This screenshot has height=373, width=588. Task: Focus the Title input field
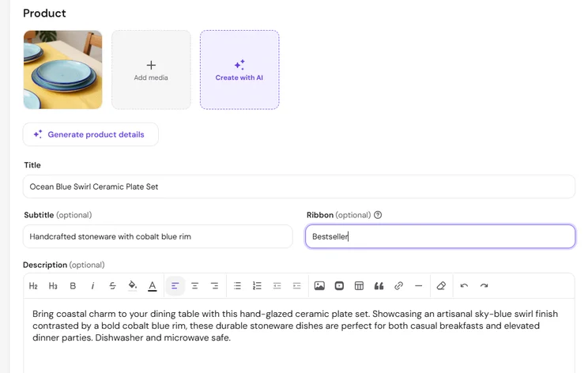point(299,186)
